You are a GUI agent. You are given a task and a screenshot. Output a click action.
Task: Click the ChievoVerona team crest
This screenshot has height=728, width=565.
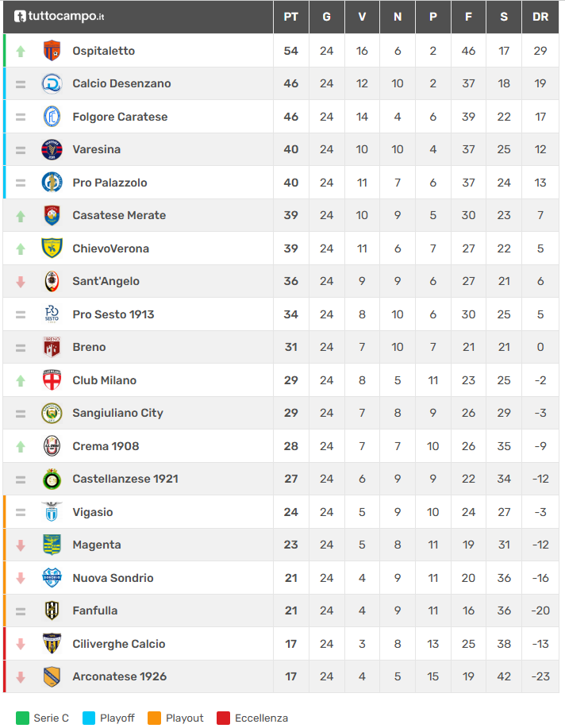click(x=52, y=248)
